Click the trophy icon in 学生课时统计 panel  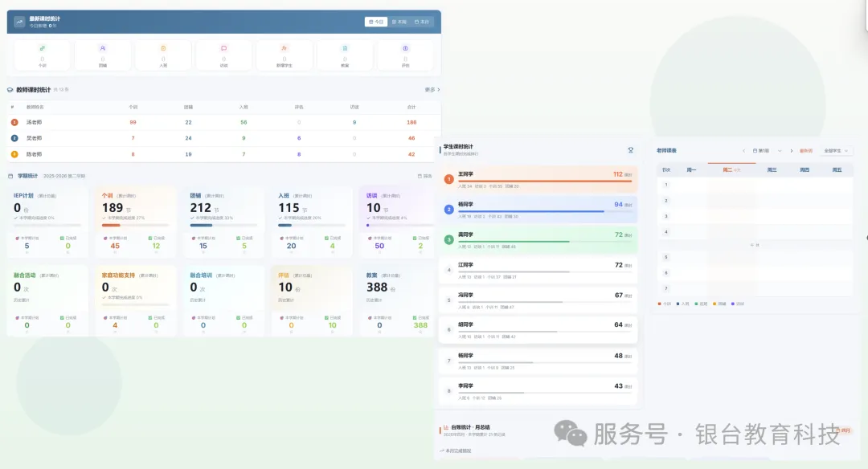(x=631, y=150)
